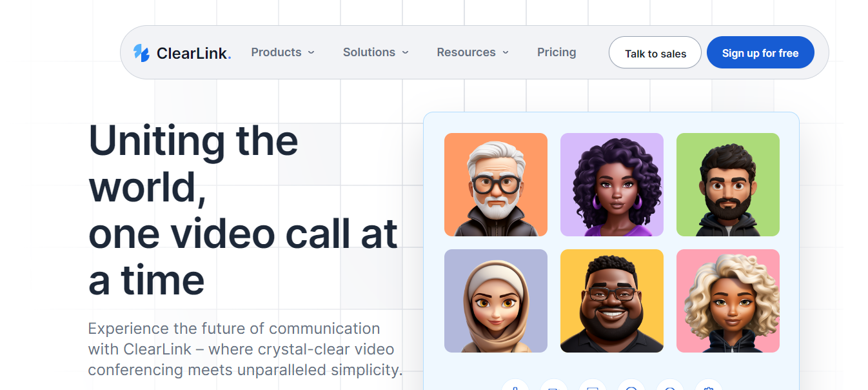Image resolution: width=868 pixels, height=390 pixels.
Task: Expand the Products dropdown chevron
Action: 311,52
